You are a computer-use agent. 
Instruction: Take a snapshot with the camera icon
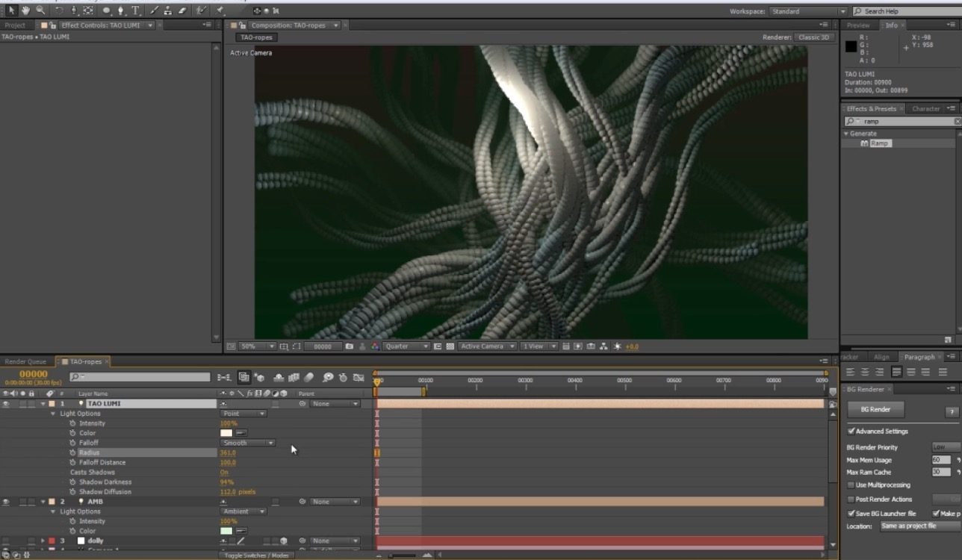coord(349,346)
